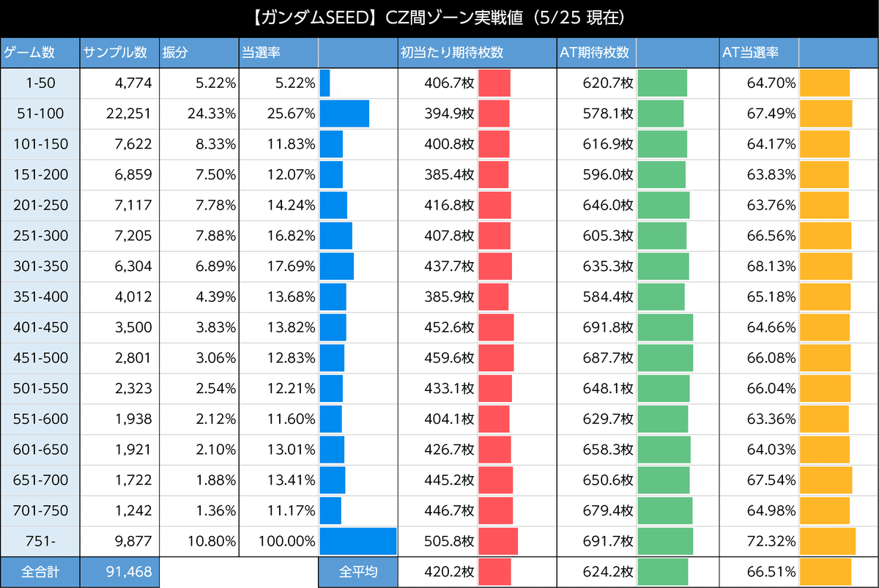Click the title text ガンダムSEED CZ間ゾーン実戦値

coord(439,16)
